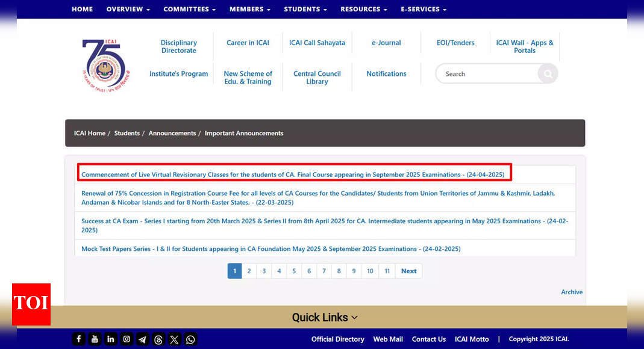Viewport: 644px width, 349px height.
Task: Expand the E-SERVICES dropdown menu
Action: pos(424,9)
